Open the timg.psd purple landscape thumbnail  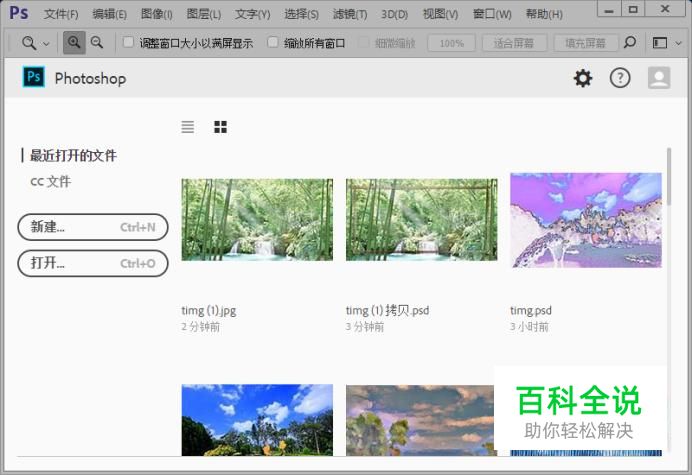pyautogui.click(x=586, y=220)
